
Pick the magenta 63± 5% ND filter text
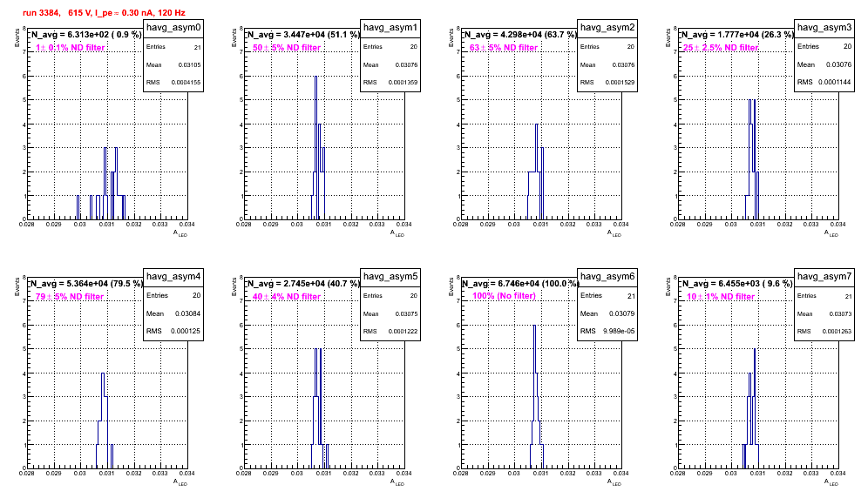pyautogui.click(x=504, y=48)
